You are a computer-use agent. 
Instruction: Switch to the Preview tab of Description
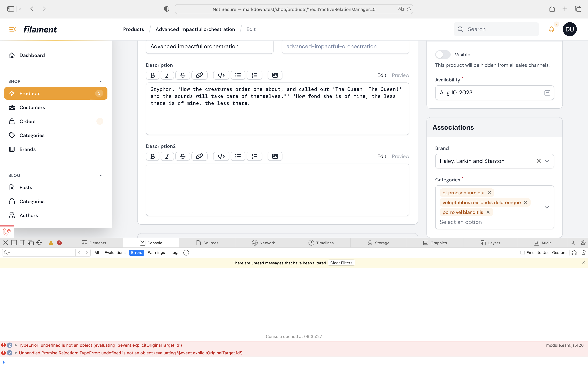(x=400, y=75)
